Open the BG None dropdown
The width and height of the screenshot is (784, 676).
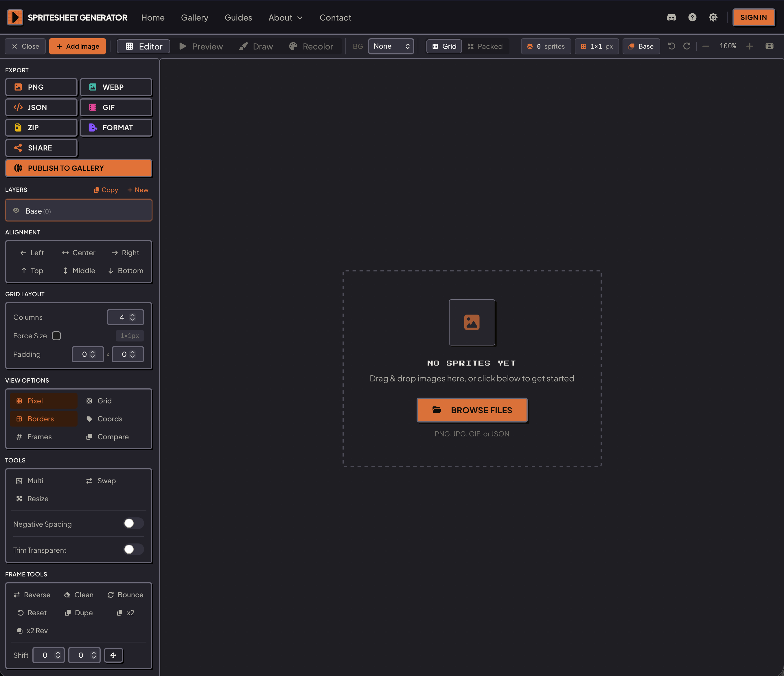click(x=391, y=46)
